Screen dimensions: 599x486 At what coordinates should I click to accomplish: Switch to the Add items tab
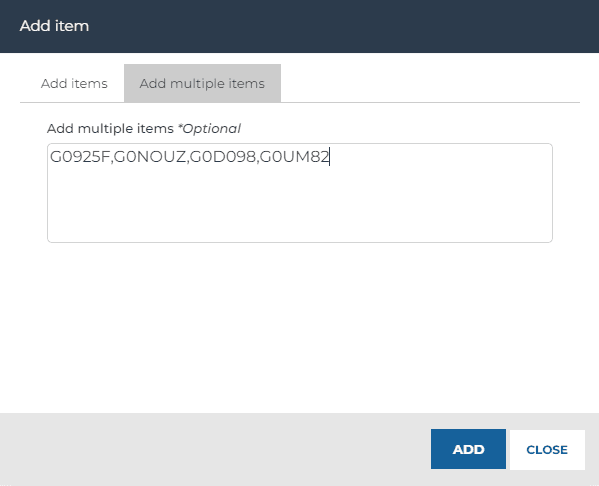[x=74, y=83]
